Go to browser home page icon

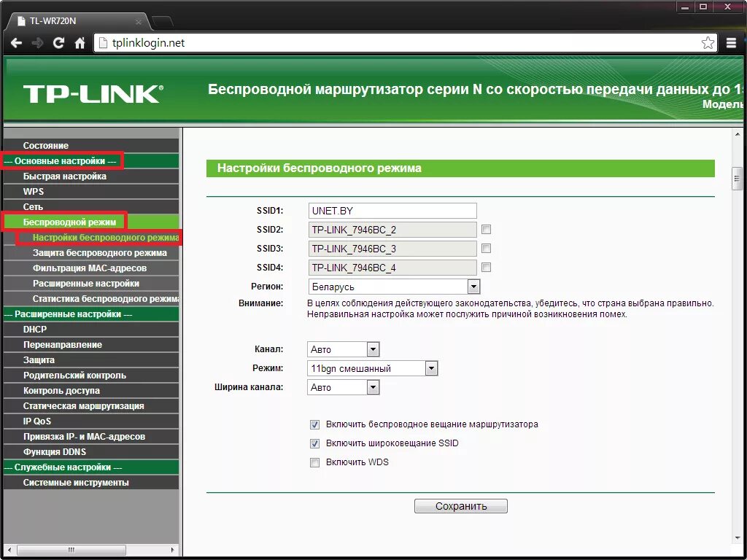click(x=80, y=43)
